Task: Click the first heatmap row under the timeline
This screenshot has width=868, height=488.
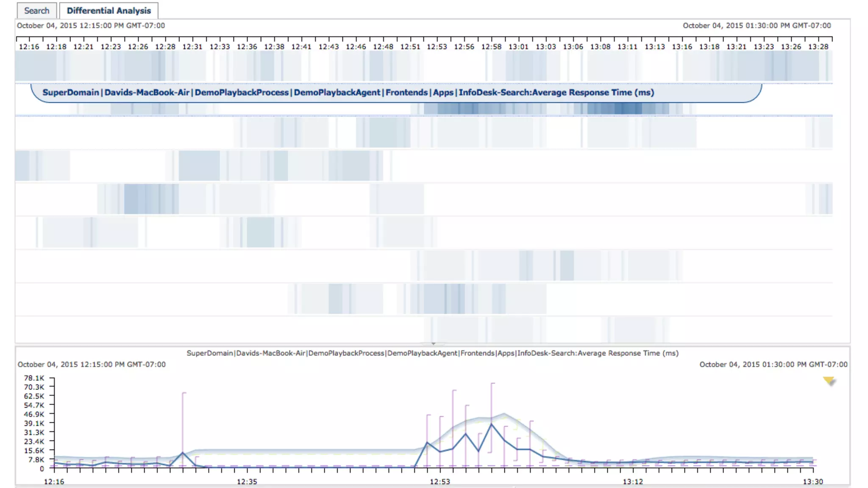Action: [424, 66]
